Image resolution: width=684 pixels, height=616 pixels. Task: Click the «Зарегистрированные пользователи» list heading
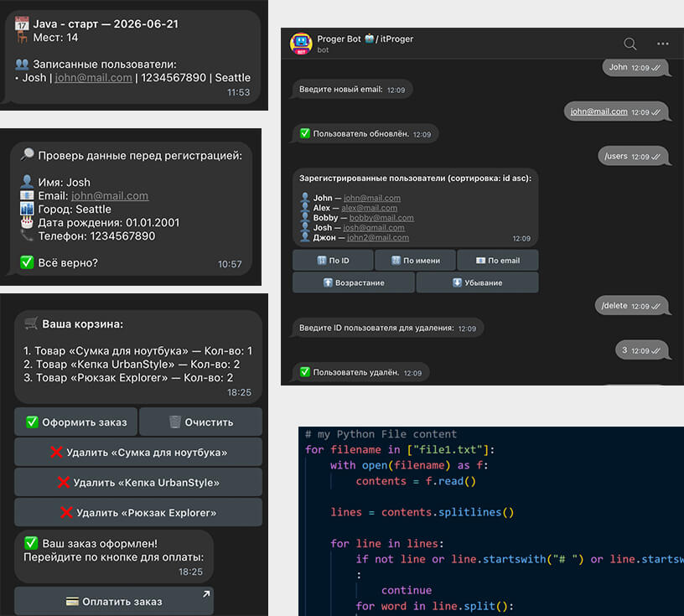(x=415, y=178)
